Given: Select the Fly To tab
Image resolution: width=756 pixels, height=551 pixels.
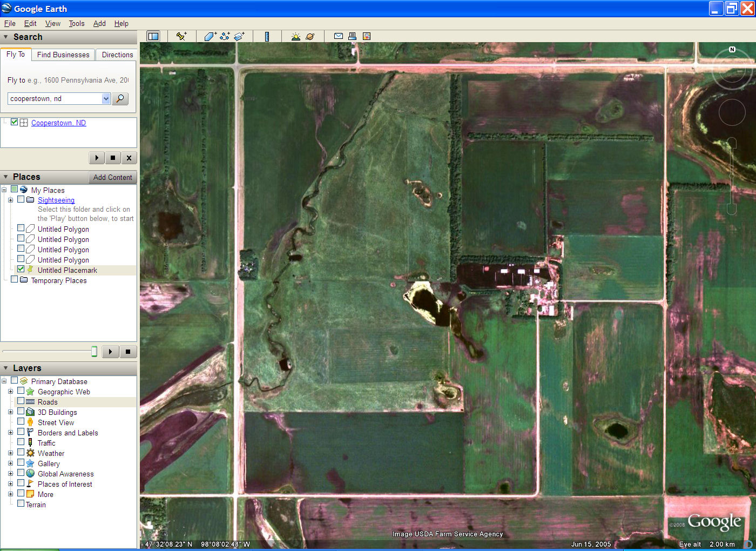Looking at the screenshot, I should point(16,55).
